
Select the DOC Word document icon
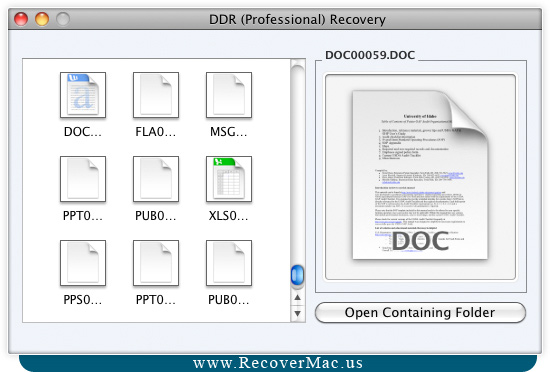(x=83, y=95)
